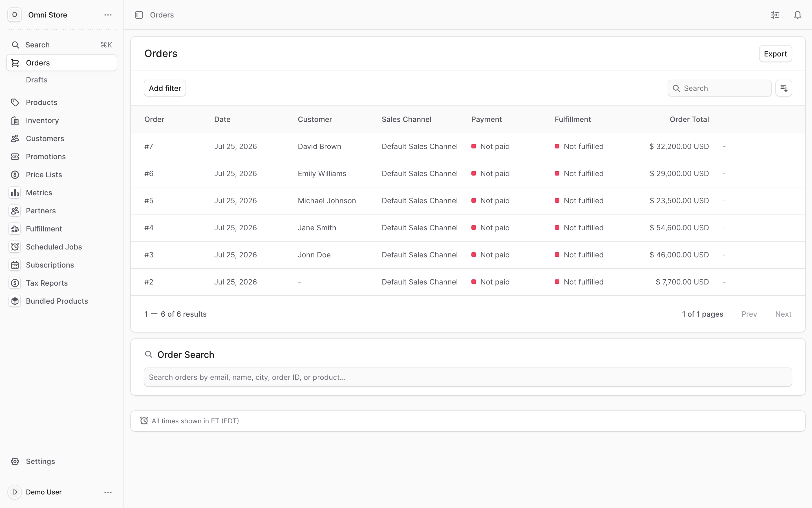Viewport: 812px width, 508px height.
Task: Click the Order Total column header
Action: pos(689,119)
